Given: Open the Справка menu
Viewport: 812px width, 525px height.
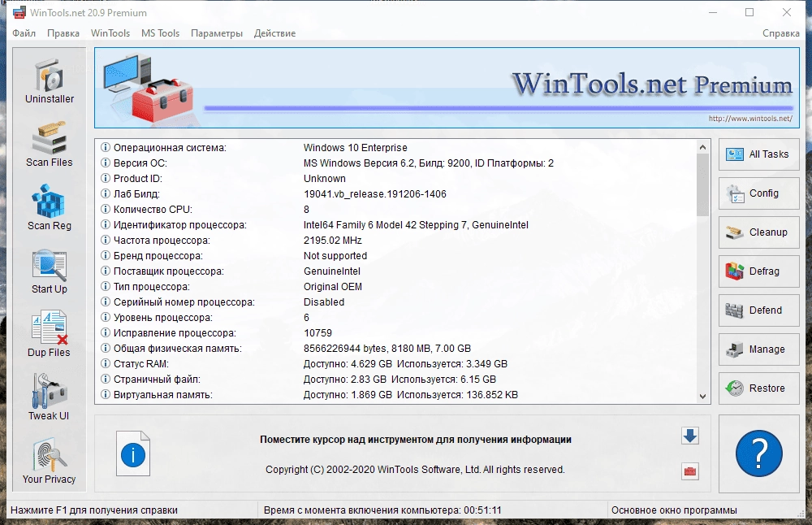Looking at the screenshot, I should 781,33.
